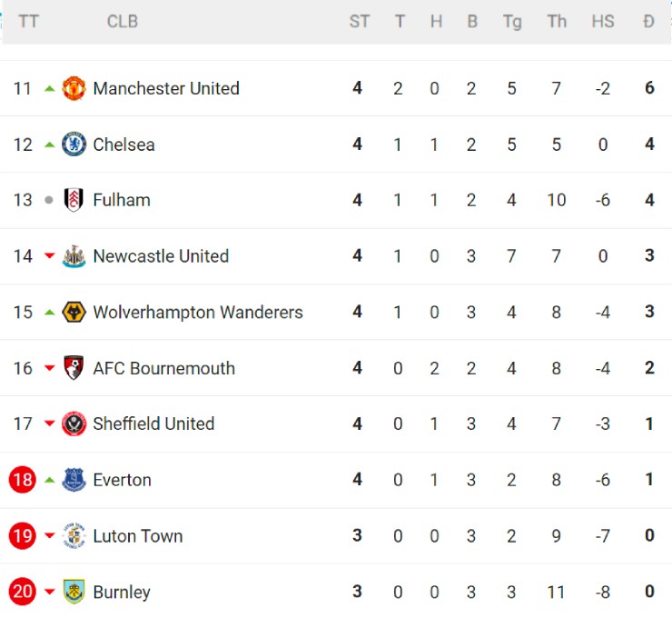This screenshot has height=628, width=672.
Task: Click the grey unchanged-rank dot beside Fulham
Action: tap(49, 200)
